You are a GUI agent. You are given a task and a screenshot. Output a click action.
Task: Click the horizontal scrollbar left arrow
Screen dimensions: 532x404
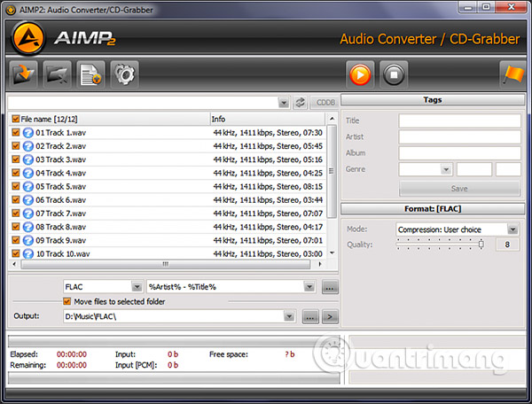click(14, 264)
